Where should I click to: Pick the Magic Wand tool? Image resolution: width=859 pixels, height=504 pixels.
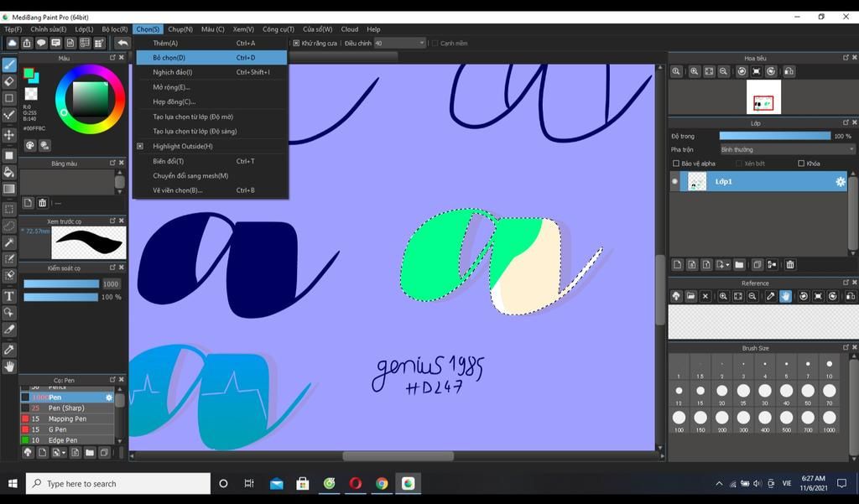pyautogui.click(x=9, y=242)
